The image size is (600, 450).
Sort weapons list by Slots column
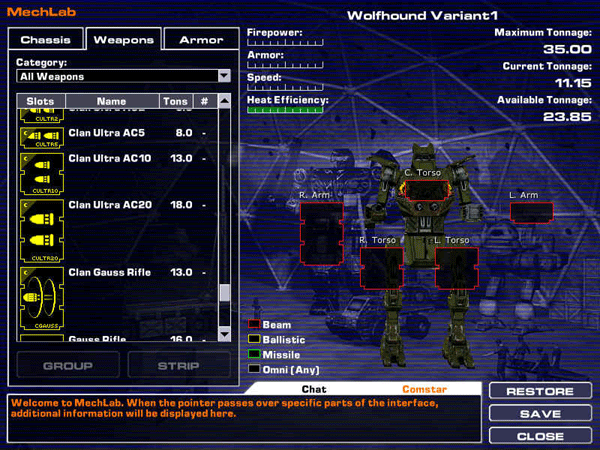pos(41,101)
